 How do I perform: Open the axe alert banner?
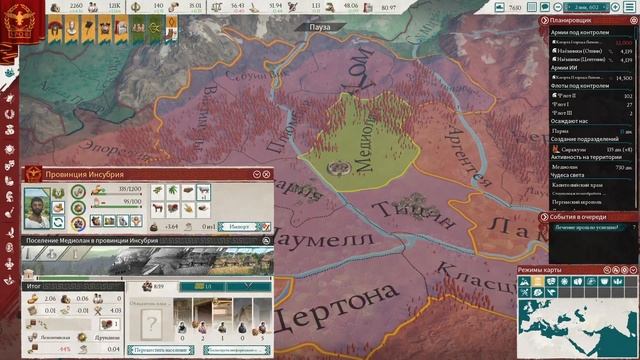[88, 29]
